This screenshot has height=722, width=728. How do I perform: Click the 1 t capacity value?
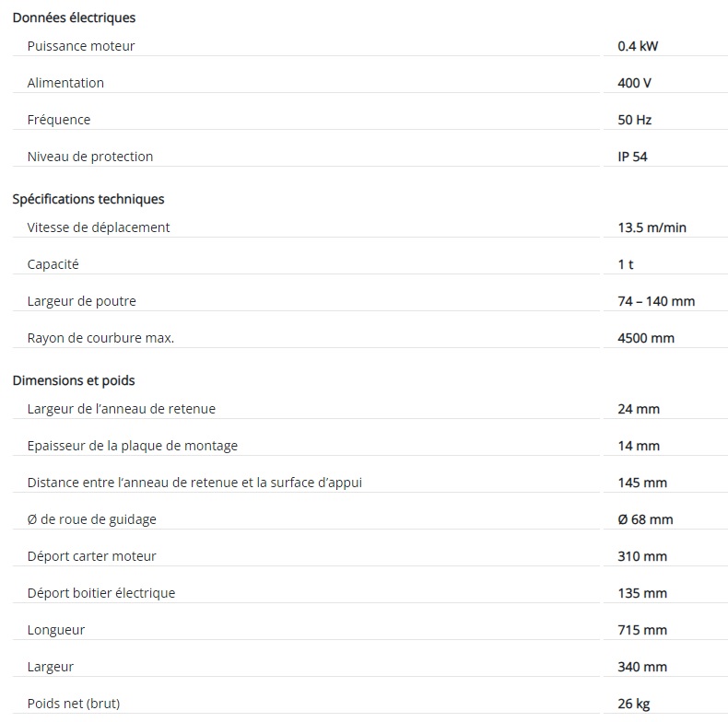pos(626,264)
